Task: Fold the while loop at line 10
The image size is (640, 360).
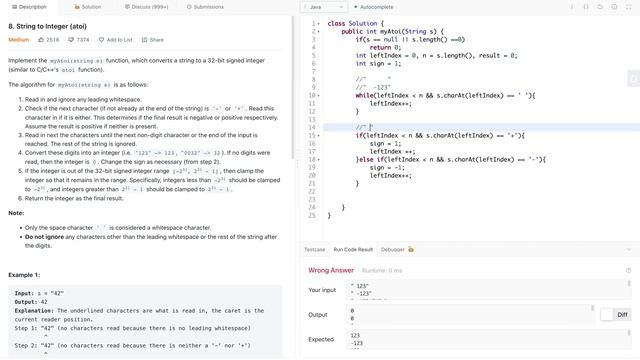Action: click(x=319, y=96)
